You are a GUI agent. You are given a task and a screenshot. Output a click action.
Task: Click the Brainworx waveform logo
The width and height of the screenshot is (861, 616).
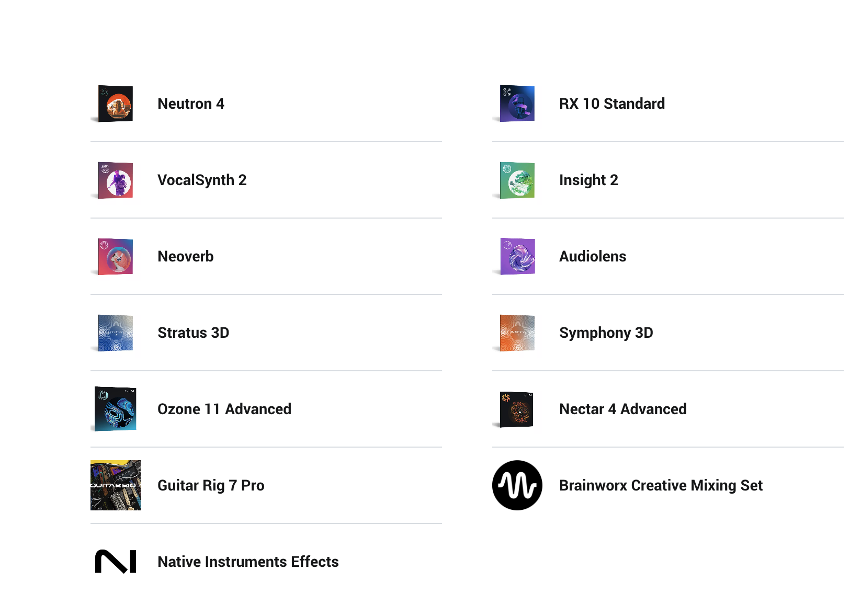click(x=517, y=485)
